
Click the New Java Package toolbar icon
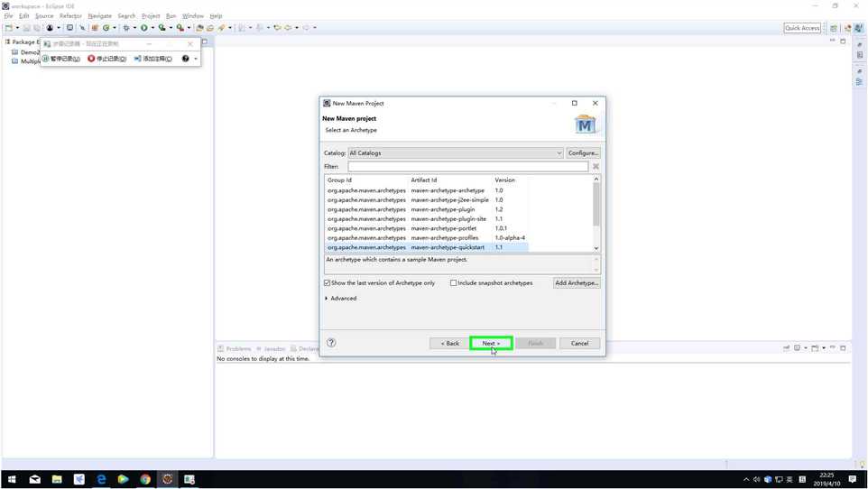pyautogui.click(x=95, y=28)
